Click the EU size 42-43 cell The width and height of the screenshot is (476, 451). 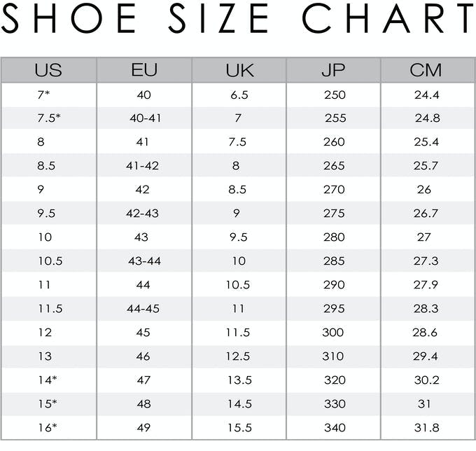pyautogui.click(x=145, y=213)
